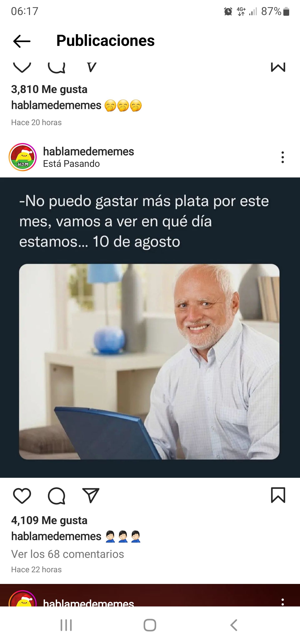Open Ver los 68 comentarios
Screen dimensions: 300x644
[67, 554]
